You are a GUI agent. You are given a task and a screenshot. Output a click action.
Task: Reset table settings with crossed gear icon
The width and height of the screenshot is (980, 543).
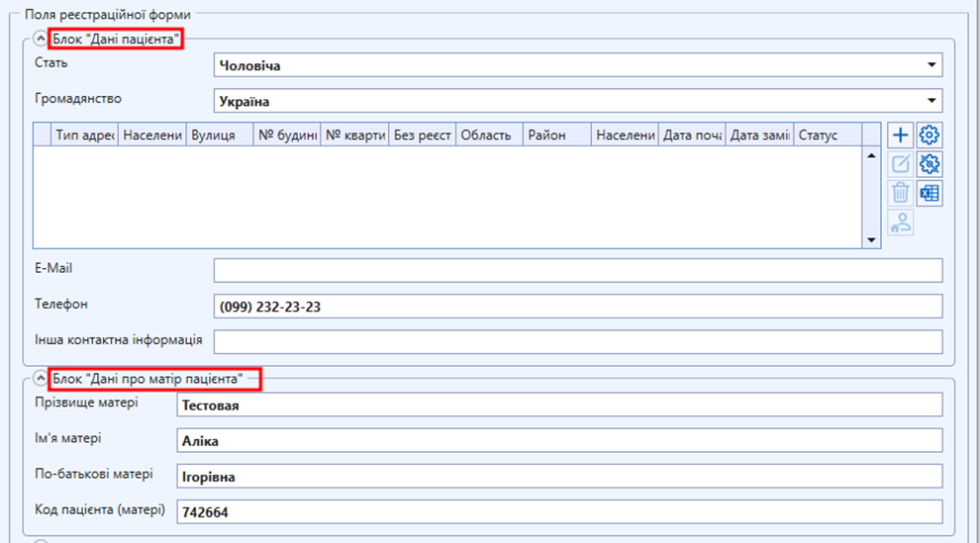click(x=930, y=164)
